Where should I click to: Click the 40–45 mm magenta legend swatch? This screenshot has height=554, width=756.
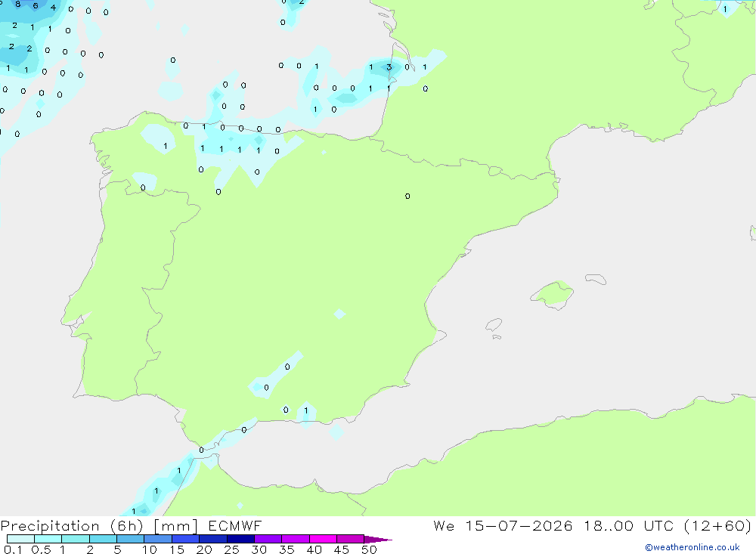click(x=323, y=539)
